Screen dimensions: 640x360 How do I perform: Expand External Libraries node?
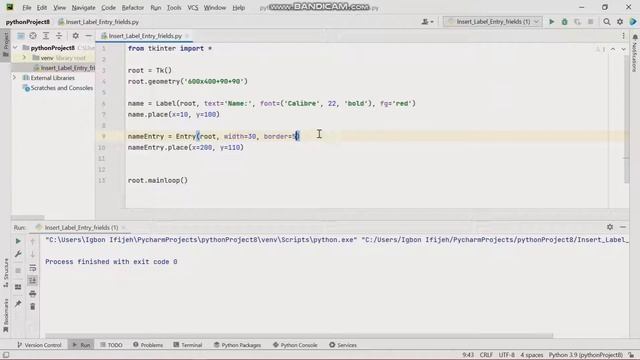pyautogui.click(x=14, y=77)
